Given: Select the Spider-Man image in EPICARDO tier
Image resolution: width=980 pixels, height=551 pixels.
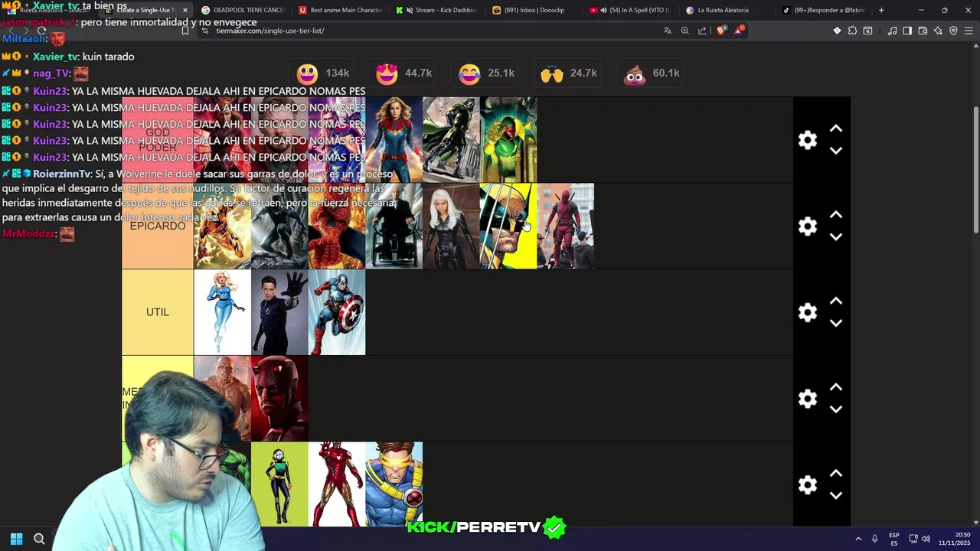Looking at the screenshot, I should point(337,227).
